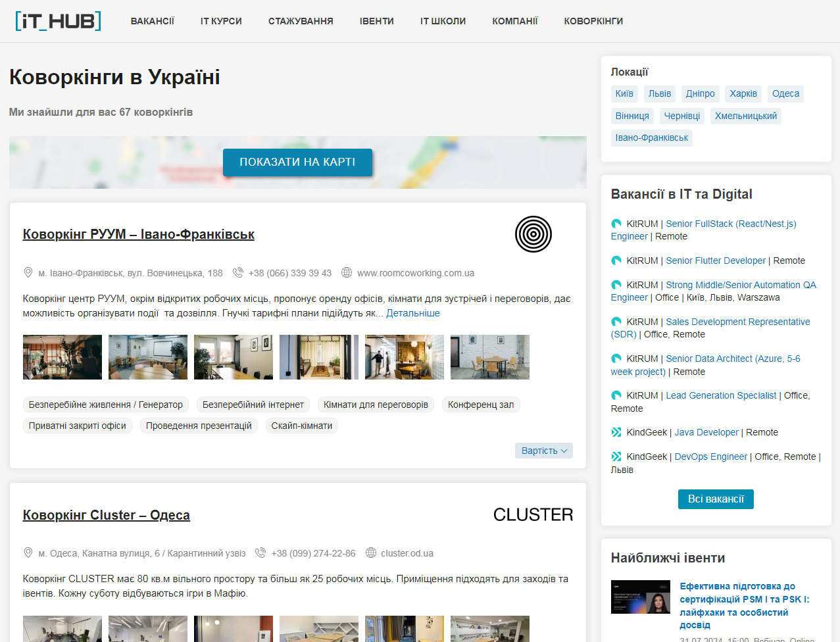
Task: Click the KindGeek icon by Java Developer
Action: point(616,432)
